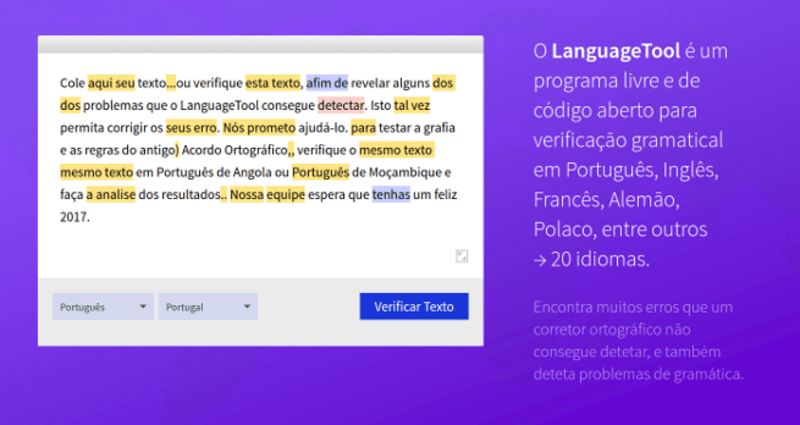Viewport: 800px width, 425px height.
Task: Click the highlighted phrase 'Nós prometo'
Action: coord(259,128)
